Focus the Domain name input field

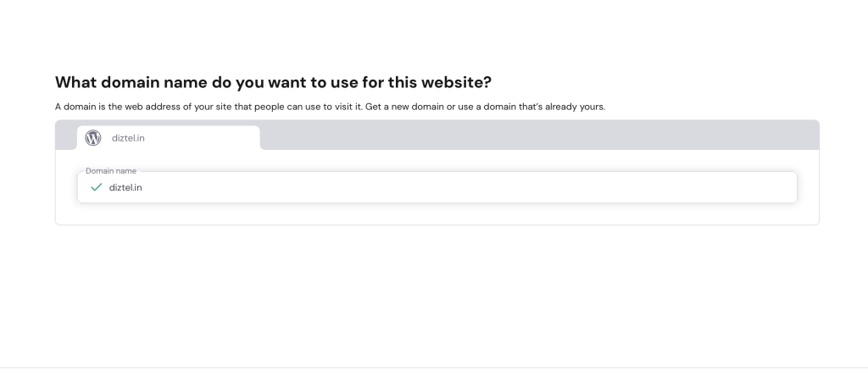(x=437, y=187)
